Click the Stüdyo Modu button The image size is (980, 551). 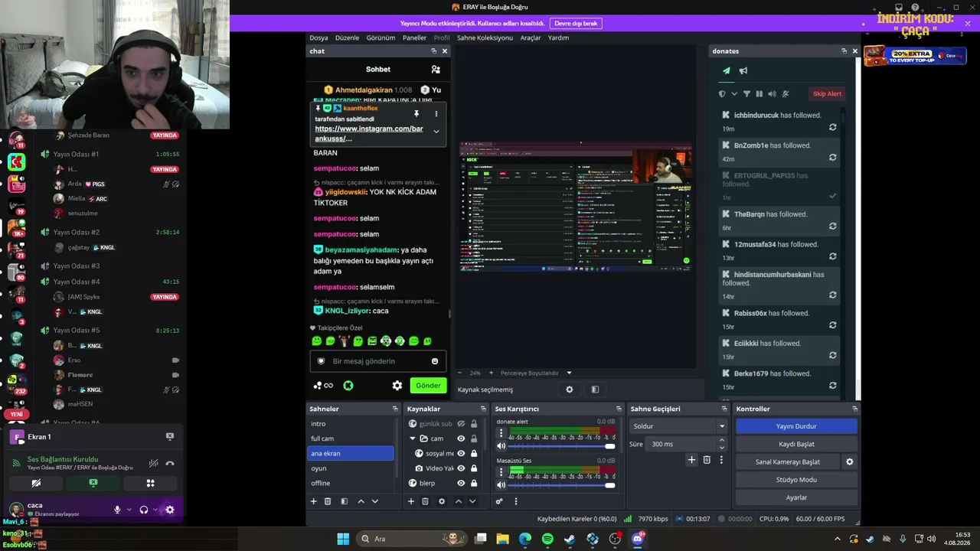[796, 480]
